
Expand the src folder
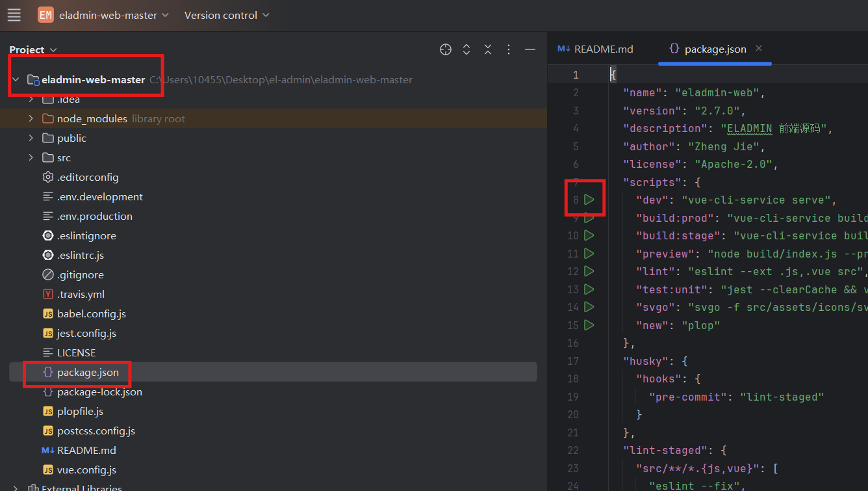point(31,158)
